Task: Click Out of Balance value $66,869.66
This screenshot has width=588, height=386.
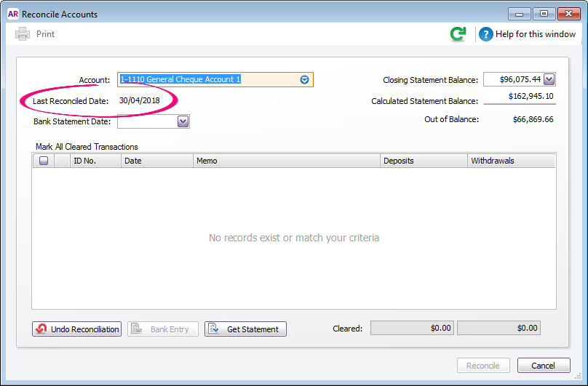Action: [533, 119]
